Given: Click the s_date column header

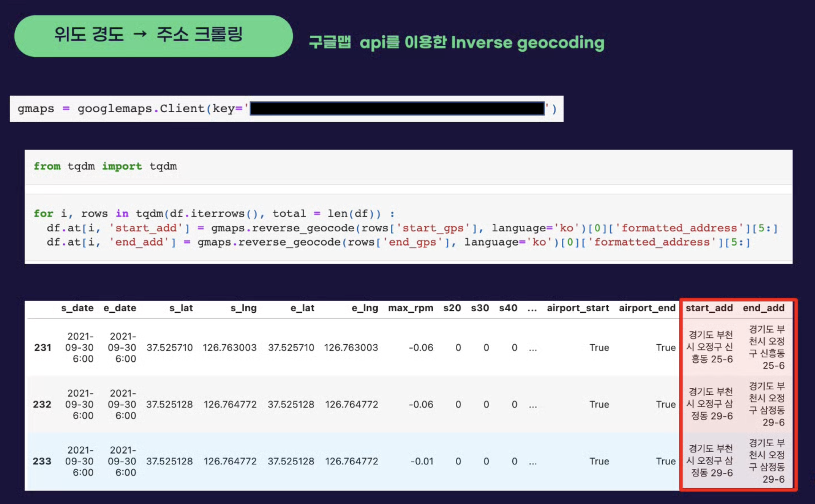Looking at the screenshot, I should 77,308.
